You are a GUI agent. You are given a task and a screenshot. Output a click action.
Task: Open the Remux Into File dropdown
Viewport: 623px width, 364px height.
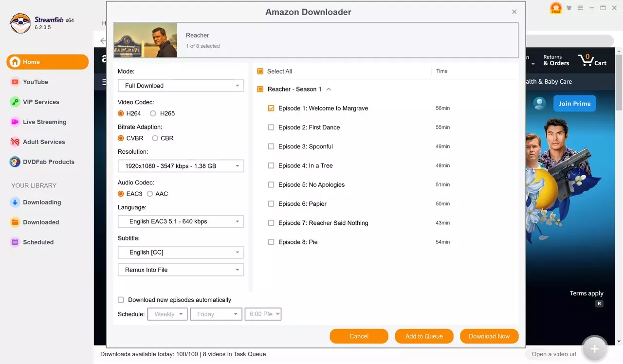[181, 270]
